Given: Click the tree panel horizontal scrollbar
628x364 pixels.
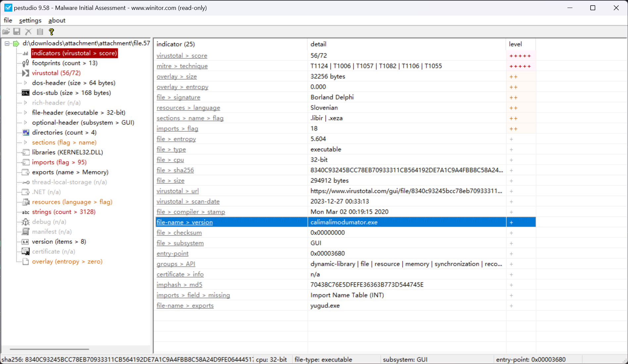Looking at the screenshot, I should 50,349.
